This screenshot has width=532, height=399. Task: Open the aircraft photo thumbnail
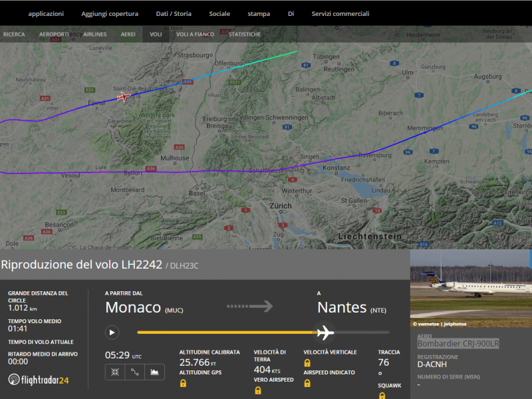471,289
